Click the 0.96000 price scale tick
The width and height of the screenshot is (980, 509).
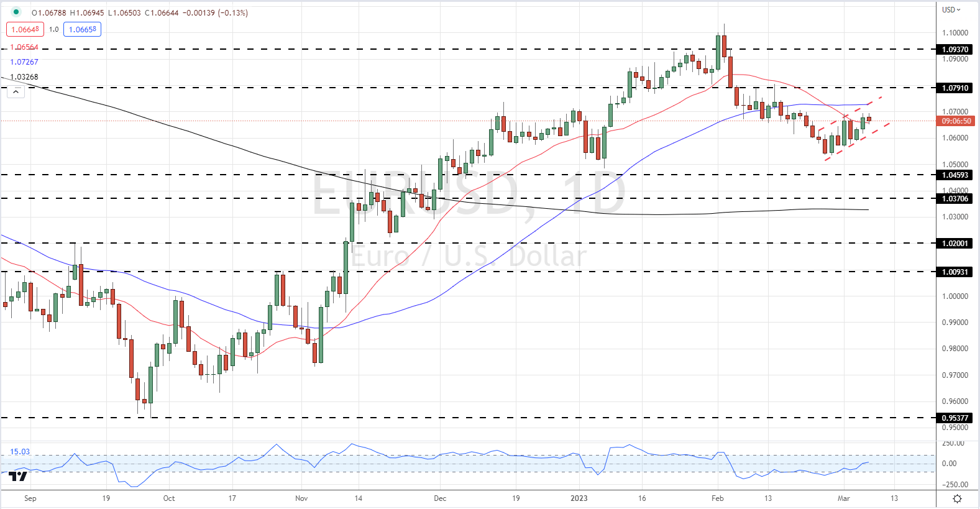coord(955,401)
